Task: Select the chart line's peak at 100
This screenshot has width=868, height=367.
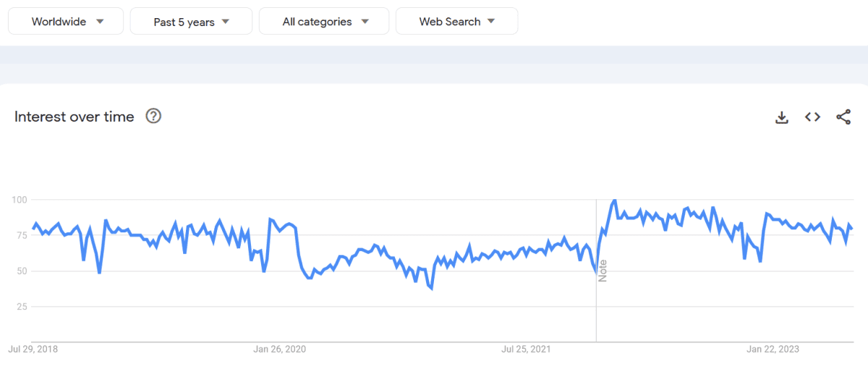Action: (x=614, y=200)
